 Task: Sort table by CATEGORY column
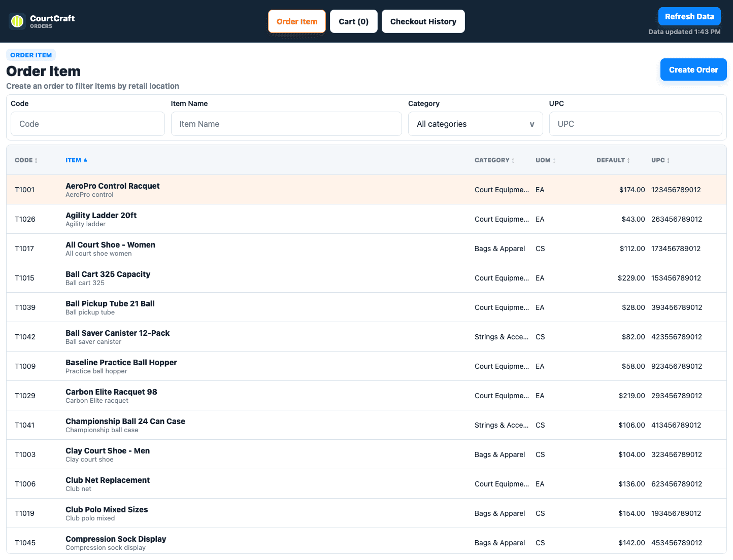pyautogui.click(x=494, y=160)
